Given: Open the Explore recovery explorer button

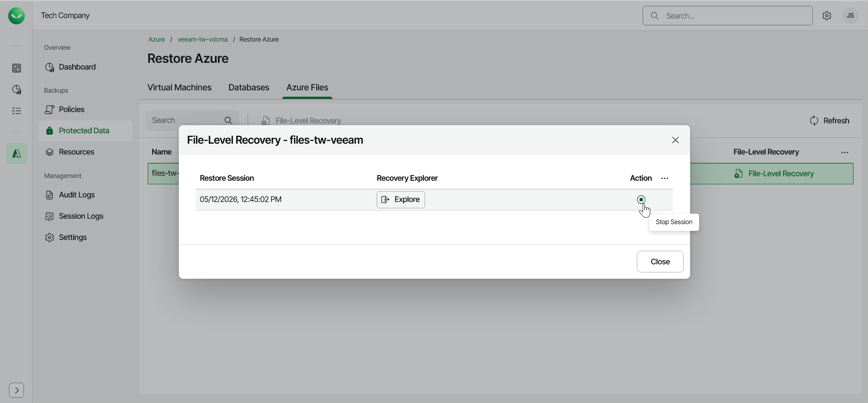Looking at the screenshot, I should 401,200.
